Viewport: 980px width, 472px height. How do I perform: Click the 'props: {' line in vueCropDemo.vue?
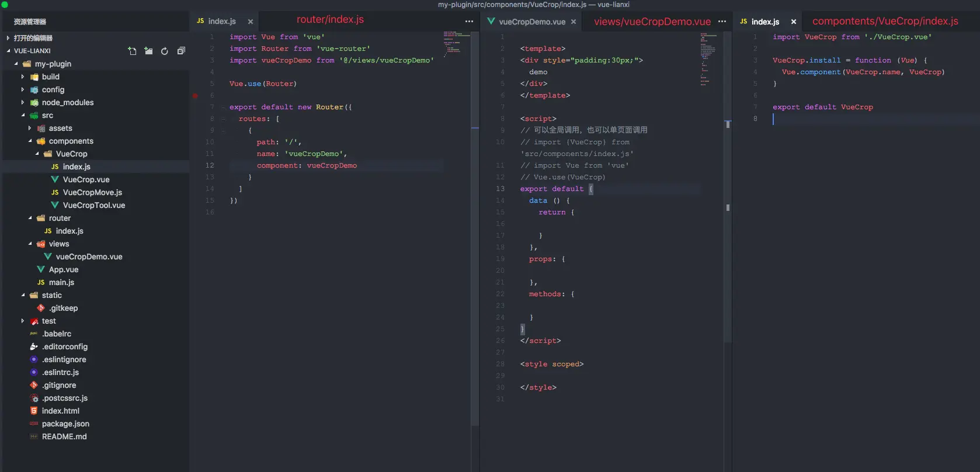click(547, 259)
